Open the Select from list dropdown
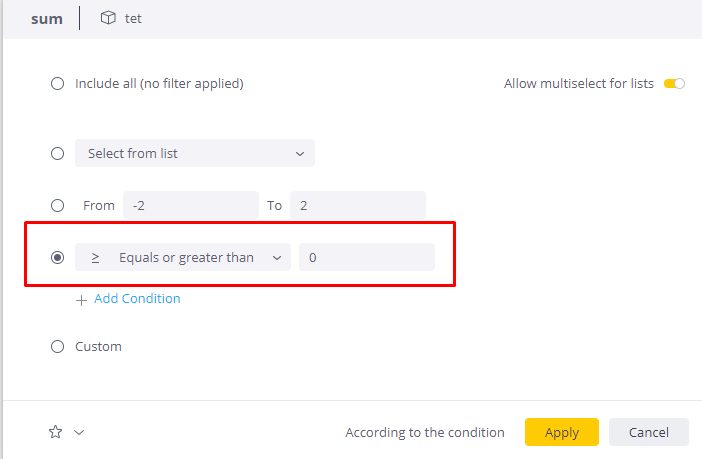This screenshot has width=702, height=459. pos(195,153)
